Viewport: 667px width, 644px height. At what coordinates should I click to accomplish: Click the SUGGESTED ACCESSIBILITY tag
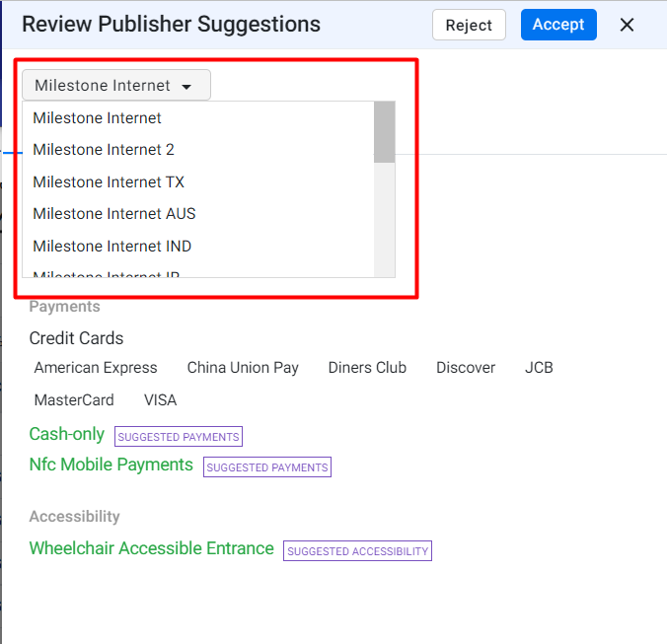click(357, 551)
